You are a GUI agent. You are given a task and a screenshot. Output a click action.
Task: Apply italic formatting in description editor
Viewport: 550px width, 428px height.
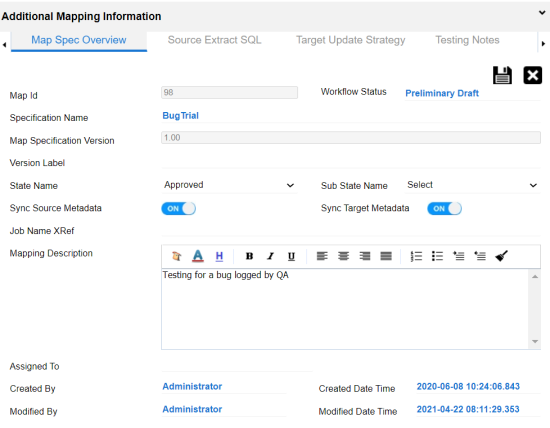coord(270,256)
